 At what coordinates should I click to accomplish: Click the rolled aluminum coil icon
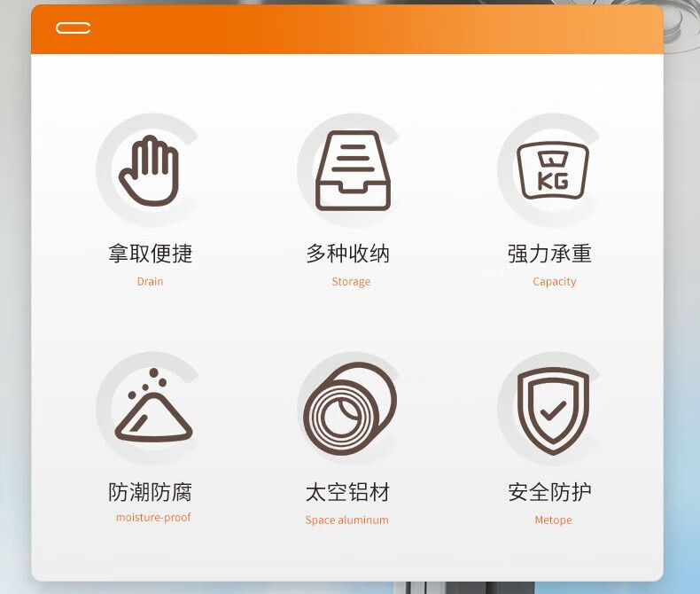click(x=350, y=408)
